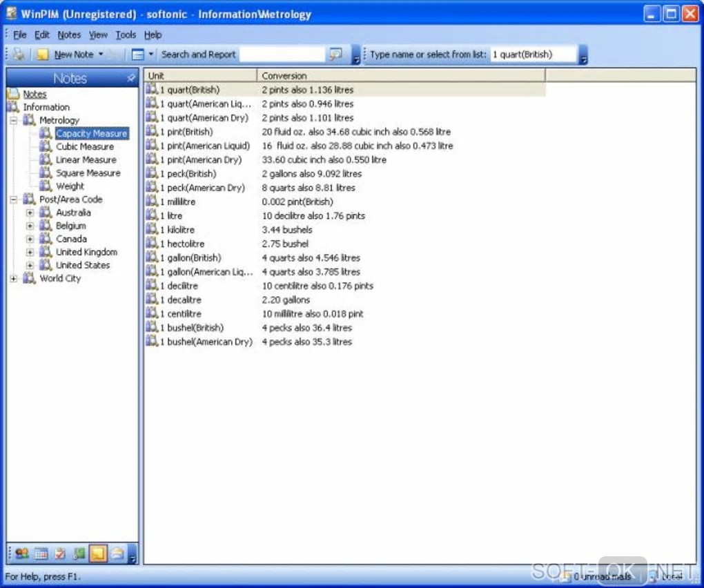The height and width of the screenshot is (588, 704).
Task: Select Linear Measure in the tree
Action: pos(86,160)
